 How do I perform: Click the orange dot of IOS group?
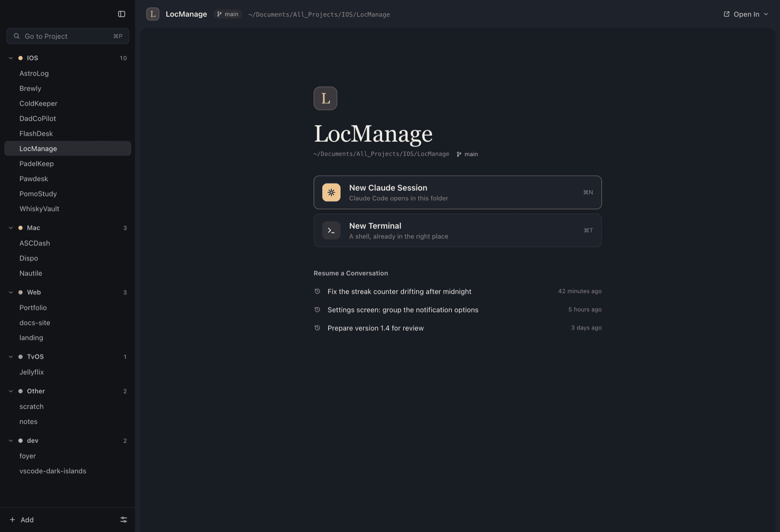[x=20, y=58]
